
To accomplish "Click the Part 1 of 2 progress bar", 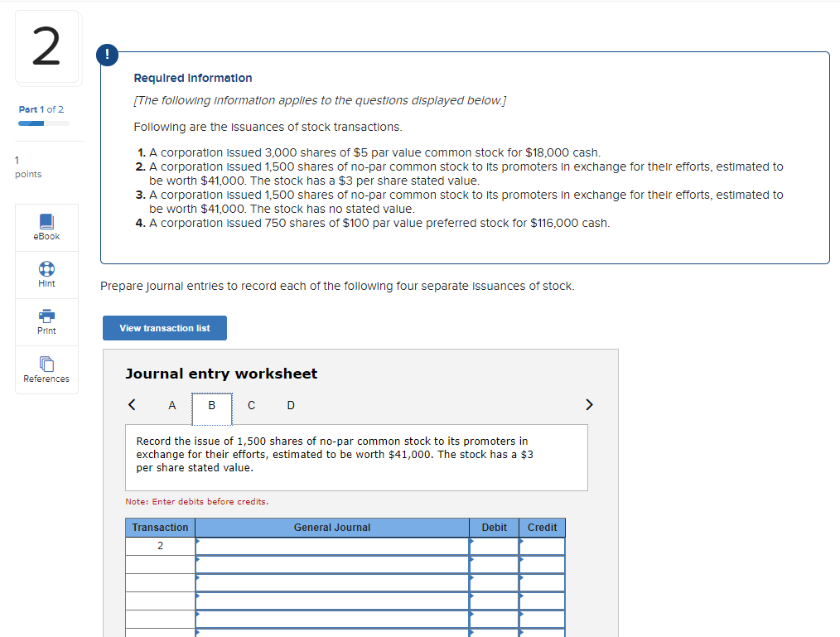I will click(x=43, y=123).
